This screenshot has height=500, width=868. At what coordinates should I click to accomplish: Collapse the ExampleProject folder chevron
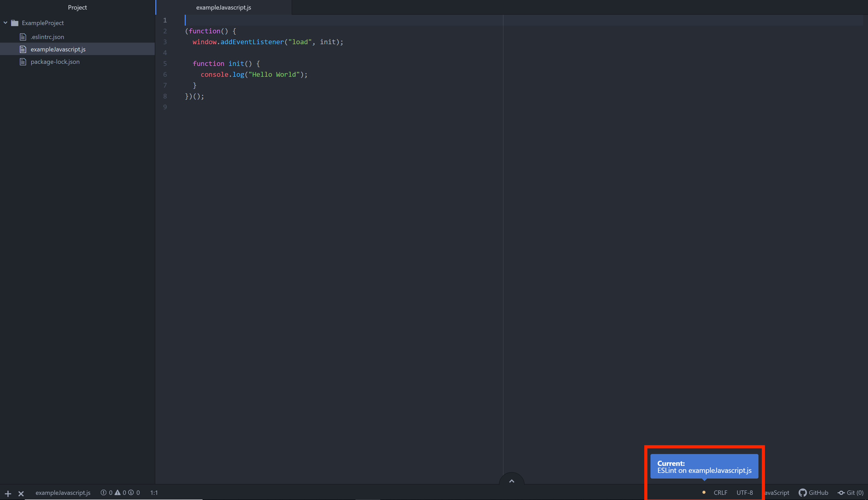5,23
